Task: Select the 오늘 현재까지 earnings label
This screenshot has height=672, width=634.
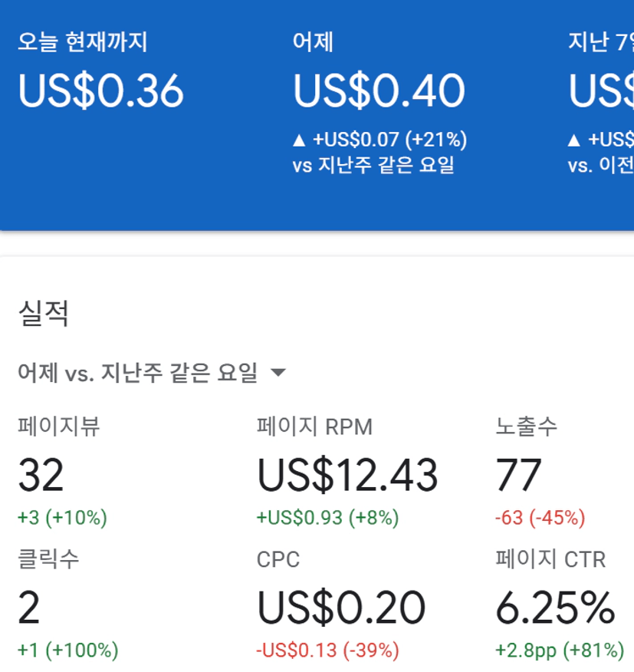Action: point(81,41)
